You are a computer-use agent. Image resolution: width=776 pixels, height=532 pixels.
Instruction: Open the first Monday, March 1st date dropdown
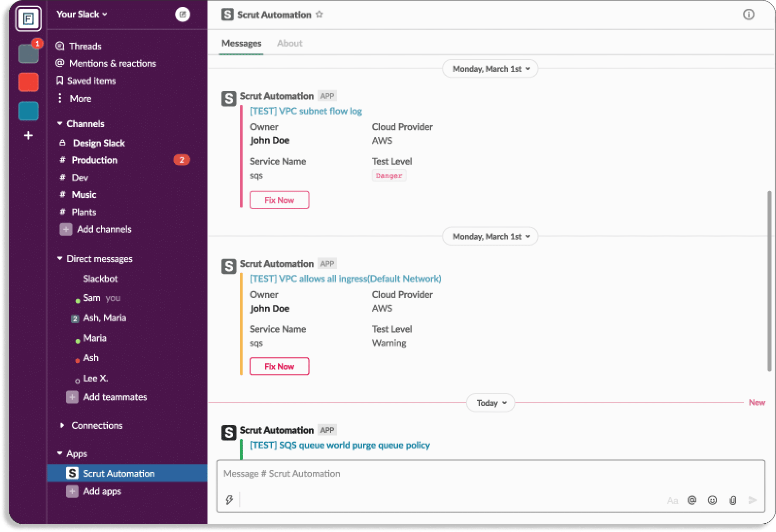coord(490,69)
